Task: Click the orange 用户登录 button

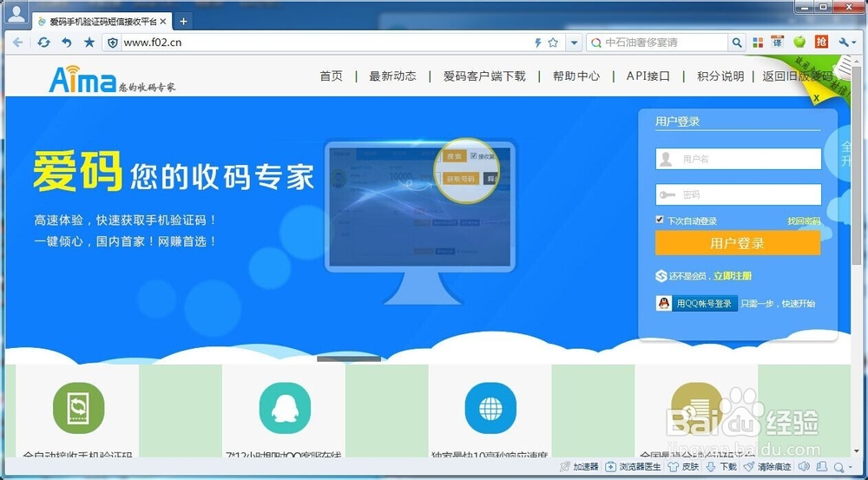Action: click(738, 243)
